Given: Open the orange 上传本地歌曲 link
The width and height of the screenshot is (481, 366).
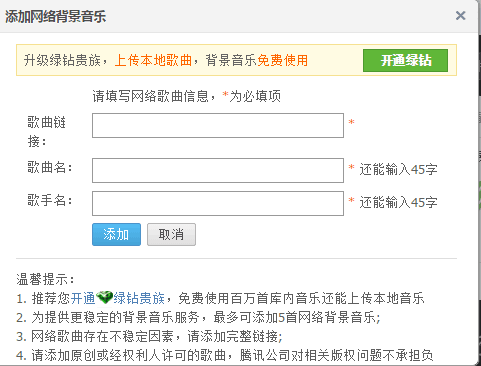Looking at the screenshot, I should pos(153,61).
